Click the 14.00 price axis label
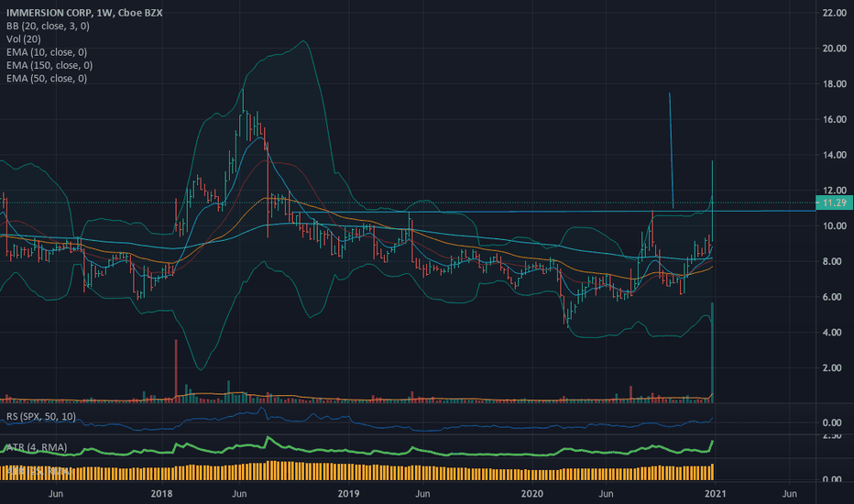Screen dimensions: 854x504 click(835, 155)
